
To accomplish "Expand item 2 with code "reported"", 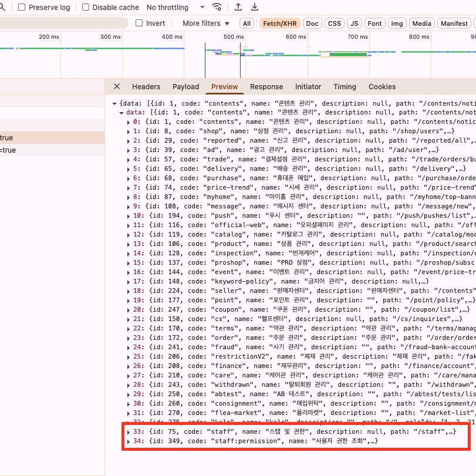I will click(129, 141).
